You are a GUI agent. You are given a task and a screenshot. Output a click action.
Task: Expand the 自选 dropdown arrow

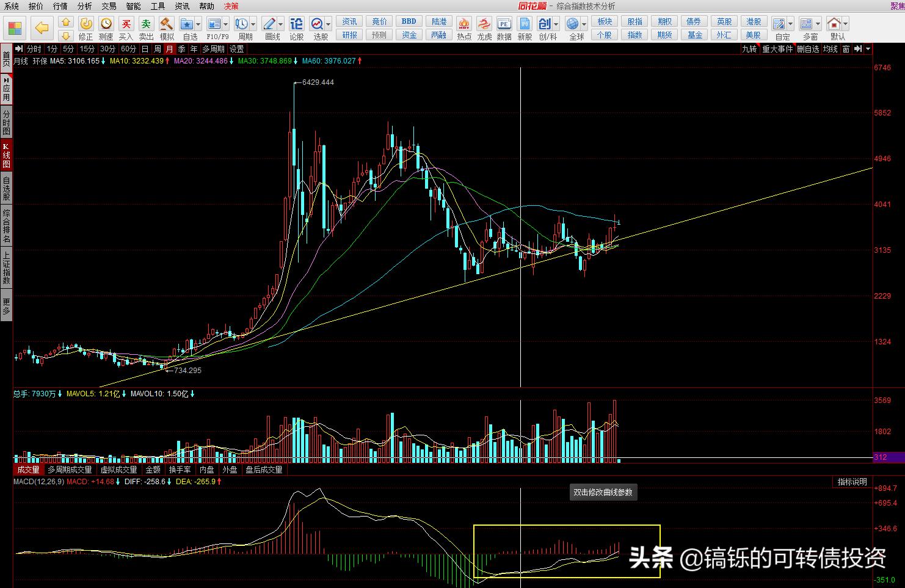(x=198, y=24)
